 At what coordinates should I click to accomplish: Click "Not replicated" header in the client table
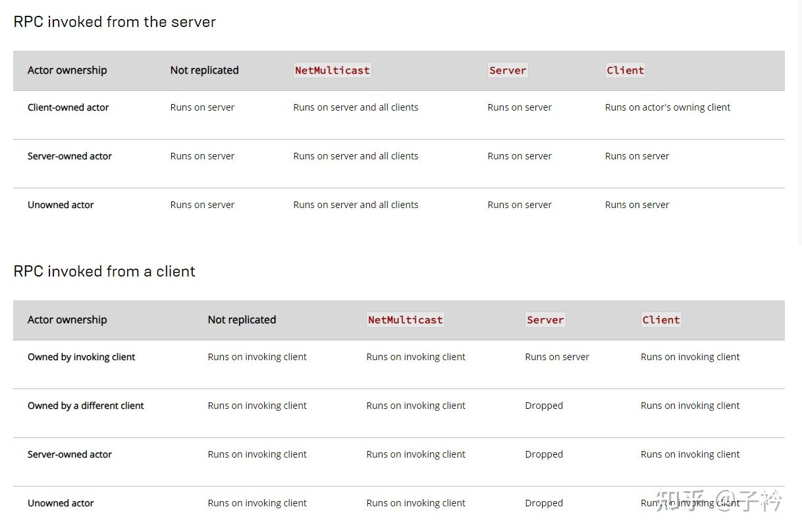point(242,320)
